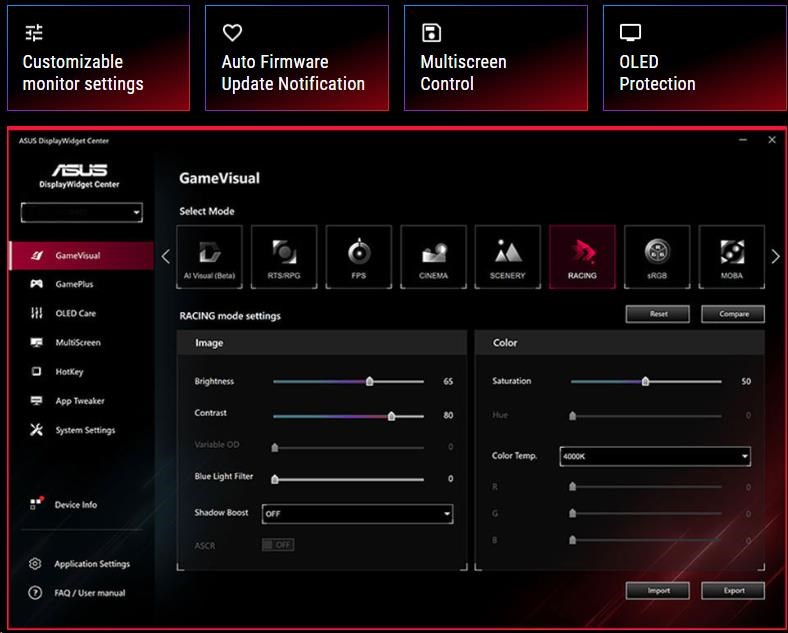Open the GameVisual sidebar section
The image size is (788, 633).
(81, 256)
